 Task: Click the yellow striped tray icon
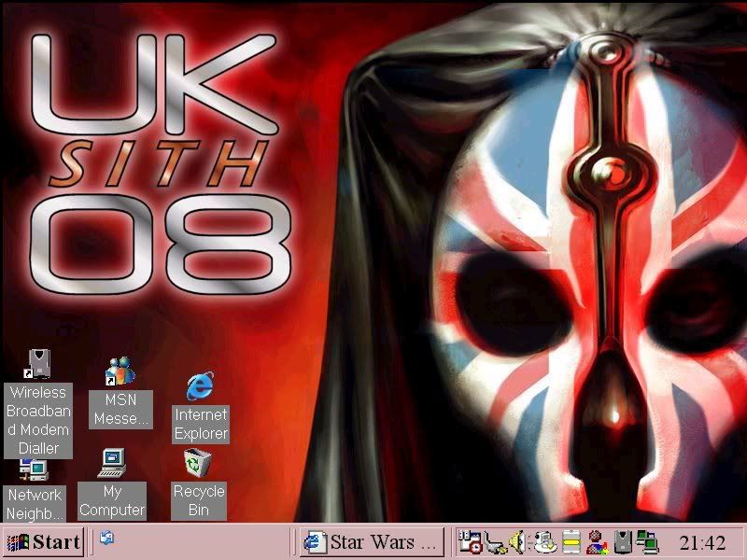coord(571,542)
